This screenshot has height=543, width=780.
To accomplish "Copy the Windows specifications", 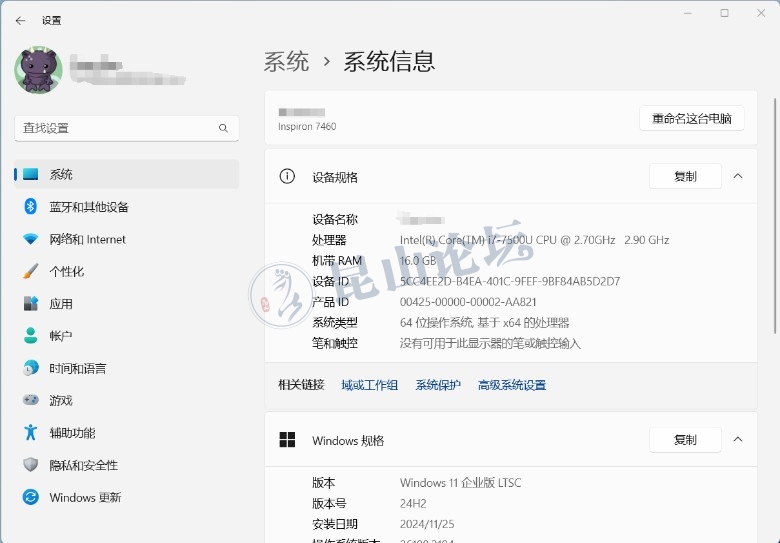I will (685, 440).
